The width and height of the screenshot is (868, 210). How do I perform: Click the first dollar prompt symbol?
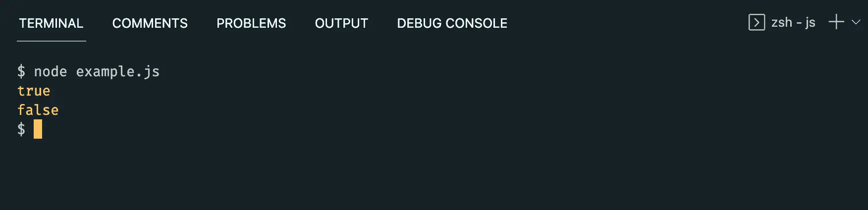pos(21,72)
